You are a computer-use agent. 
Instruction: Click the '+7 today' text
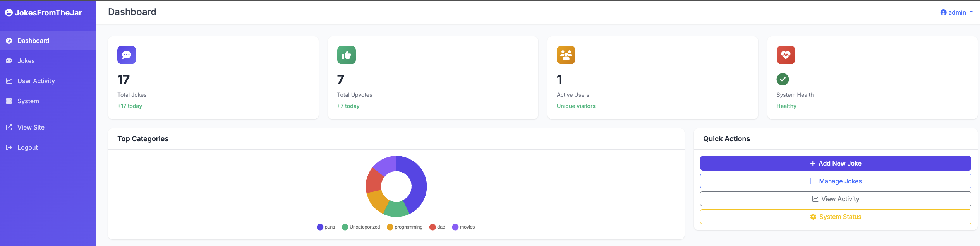348,106
